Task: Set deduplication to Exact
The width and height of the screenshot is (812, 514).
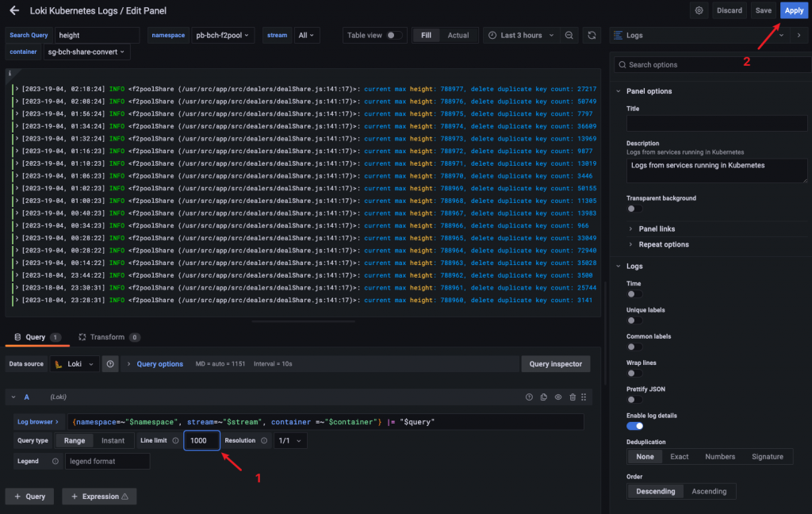Action: (x=679, y=456)
